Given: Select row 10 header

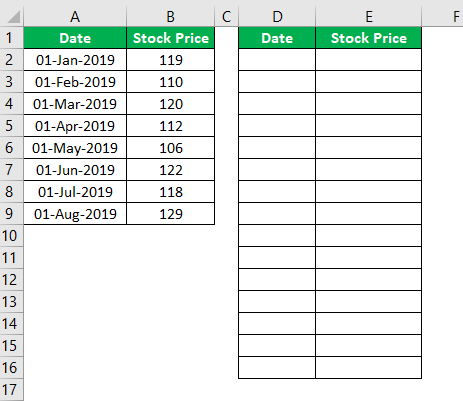Looking at the screenshot, I should (x=11, y=236).
